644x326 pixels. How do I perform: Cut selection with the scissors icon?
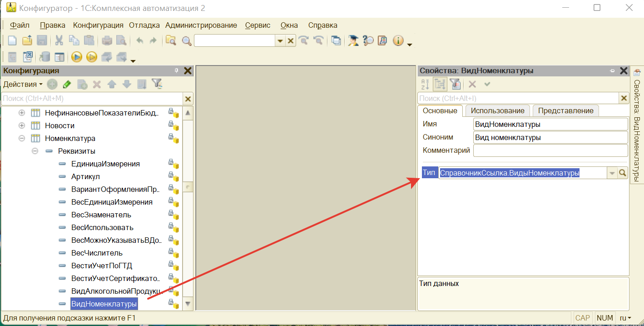[59, 40]
